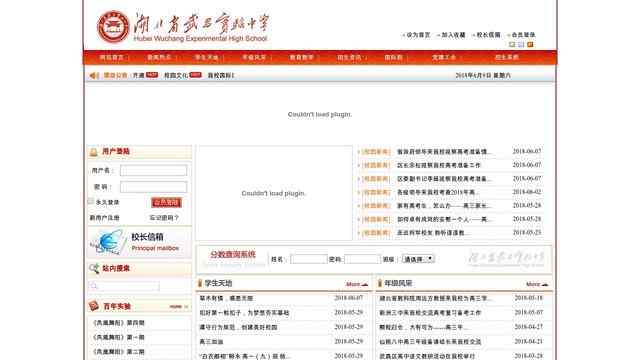The height and width of the screenshot is (360, 640).
Task: Click the 设为首页 link at top
Action: coord(418,35)
